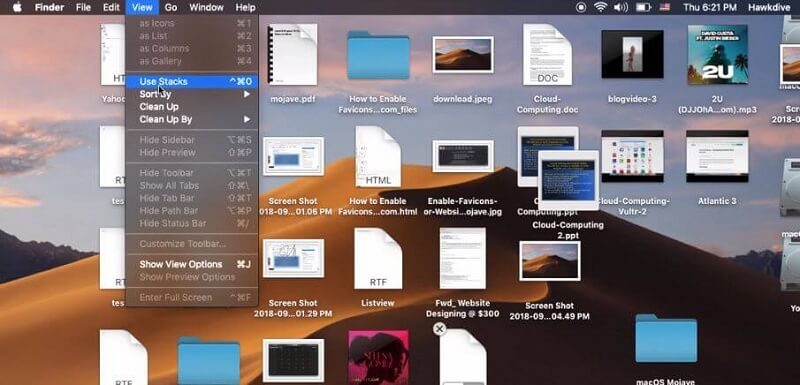Select the 2U mp3 album artwork icon
This screenshot has height=385, width=800.
click(717, 55)
